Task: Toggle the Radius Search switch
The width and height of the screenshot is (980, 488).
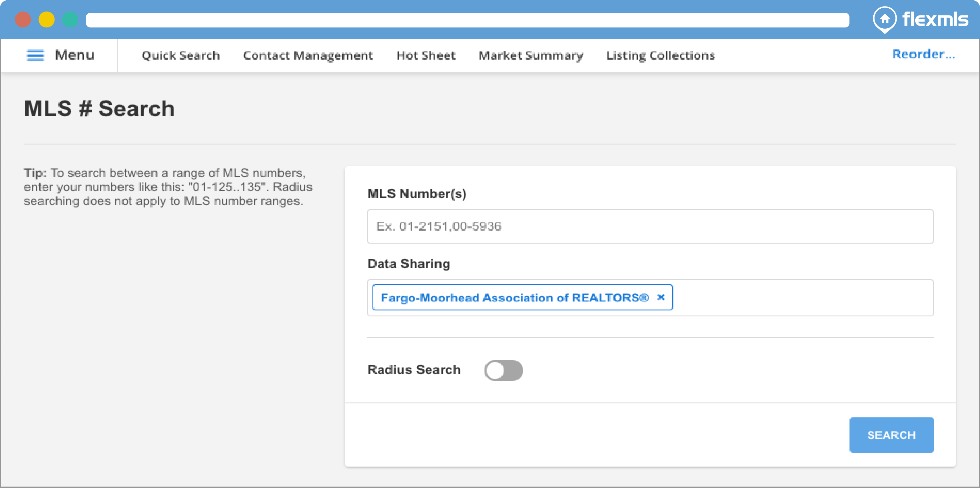Action: (x=503, y=370)
